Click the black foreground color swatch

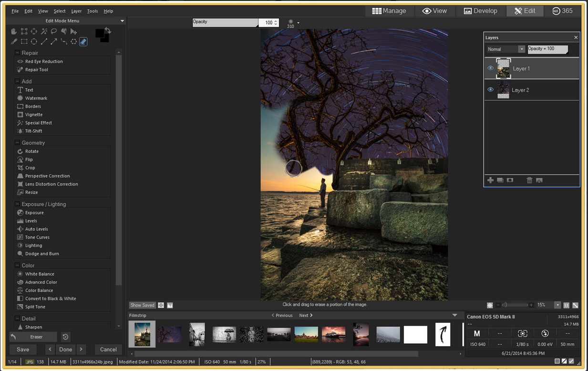tap(100, 33)
